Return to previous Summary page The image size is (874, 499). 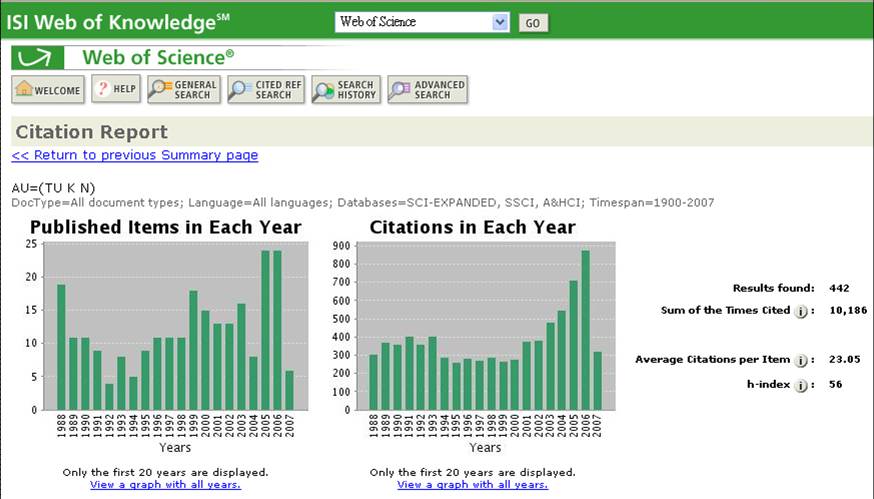click(135, 155)
